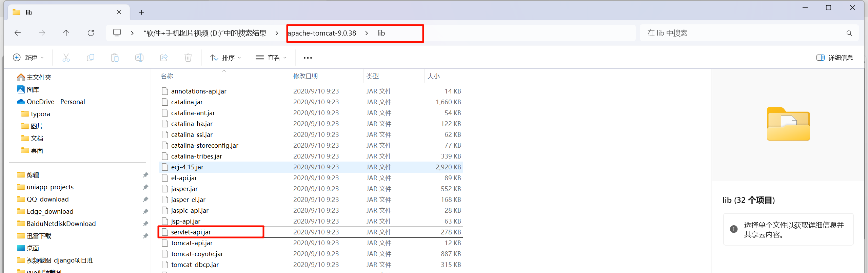Viewport: 868px width, 273px height.
Task: Open pinned 剪辑 folder
Action: (28, 175)
